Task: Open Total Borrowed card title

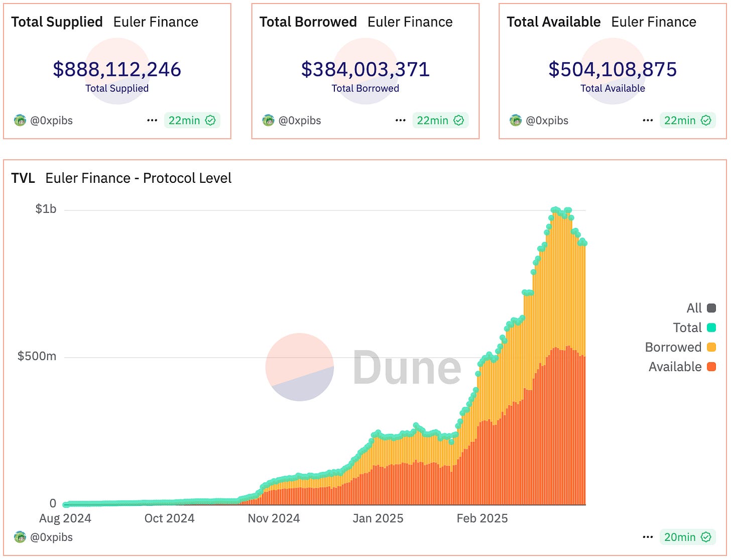Action: pyautogui.click(x=308, y=22)
